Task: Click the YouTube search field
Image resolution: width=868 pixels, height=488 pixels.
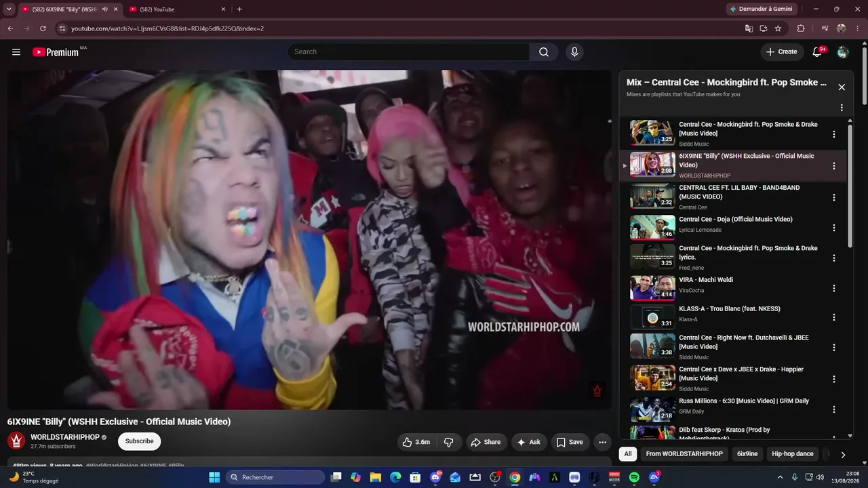Action: [x=408, y=52]
